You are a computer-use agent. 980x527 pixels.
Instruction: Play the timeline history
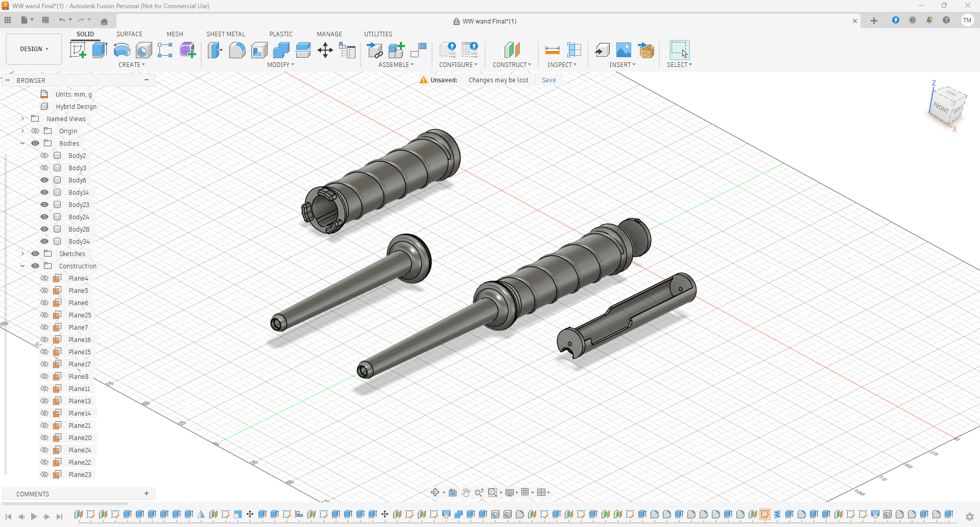tap(34, 517)
